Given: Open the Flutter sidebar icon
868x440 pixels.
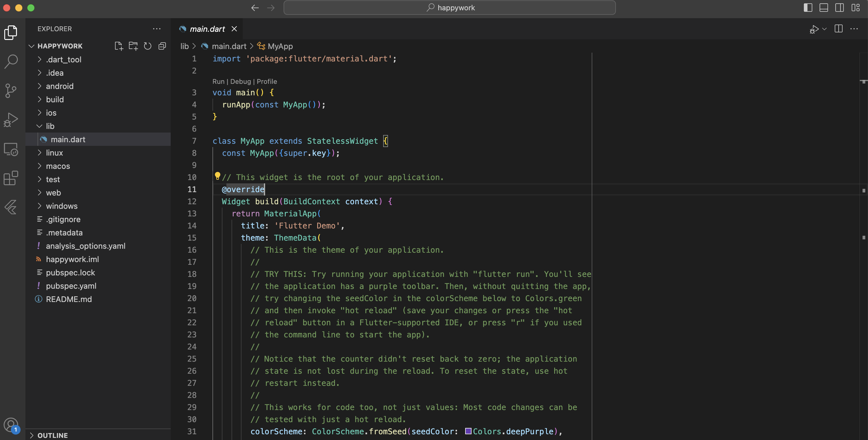Looking at the screenshot, I should click(x=11, y=207).
